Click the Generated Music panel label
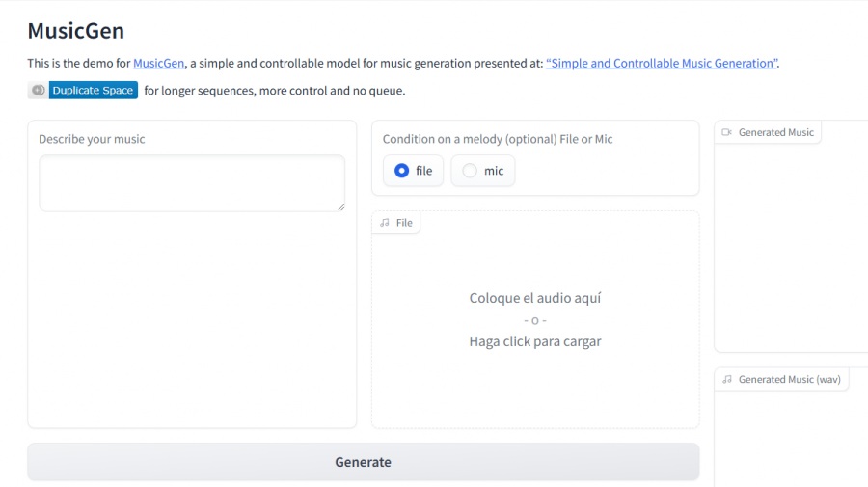The image size is (868, 487). 775,133
